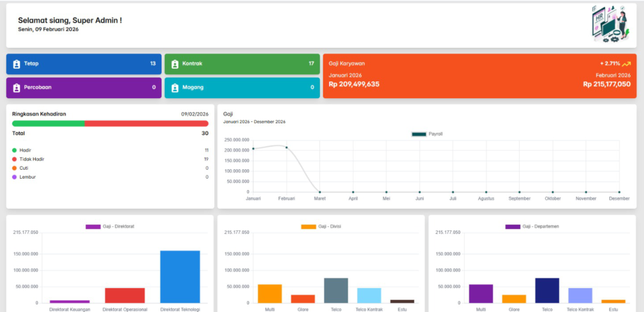
Task: Click the Tetap employee badge icon
Action: click(x=17, y=64)
